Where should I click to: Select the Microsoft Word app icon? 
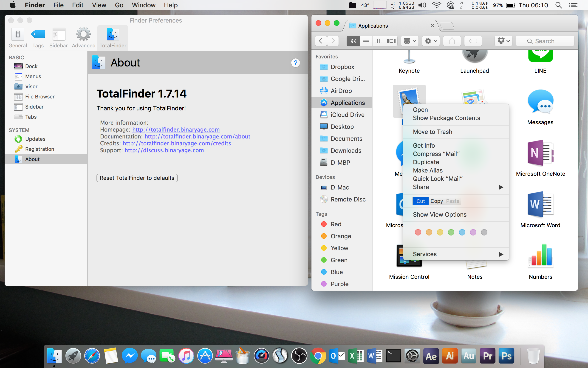click(x=540, y=204)
